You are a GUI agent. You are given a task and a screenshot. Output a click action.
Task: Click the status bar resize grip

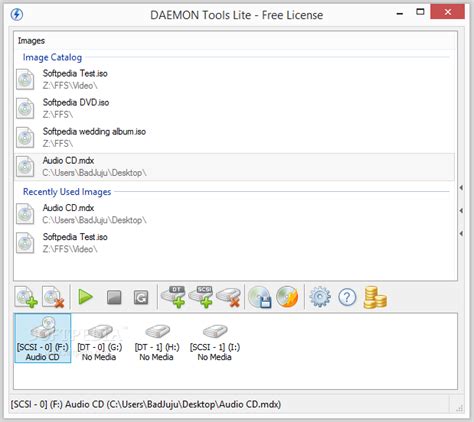460,407
